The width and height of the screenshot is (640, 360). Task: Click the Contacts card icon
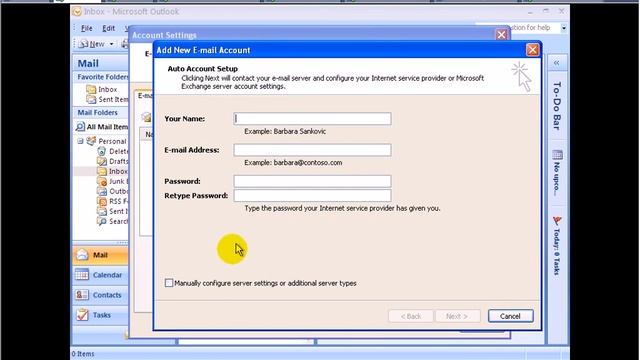[x=82, y=295]
